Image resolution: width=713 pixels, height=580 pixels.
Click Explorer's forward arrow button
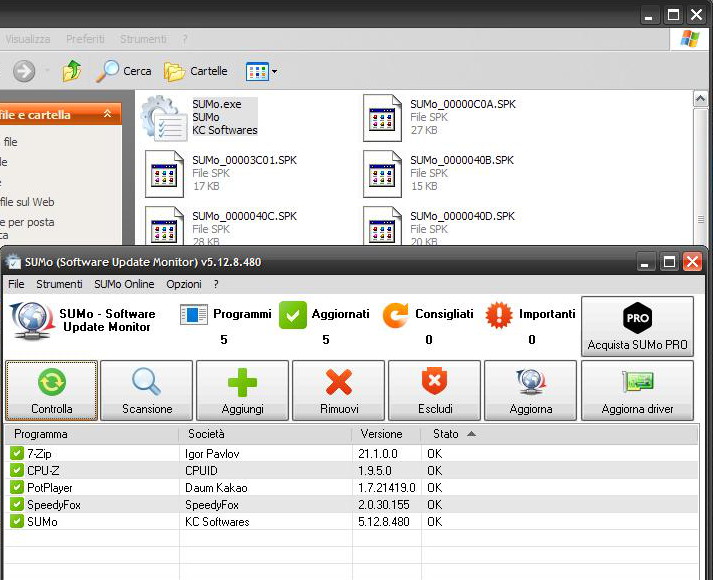point(24,71)
